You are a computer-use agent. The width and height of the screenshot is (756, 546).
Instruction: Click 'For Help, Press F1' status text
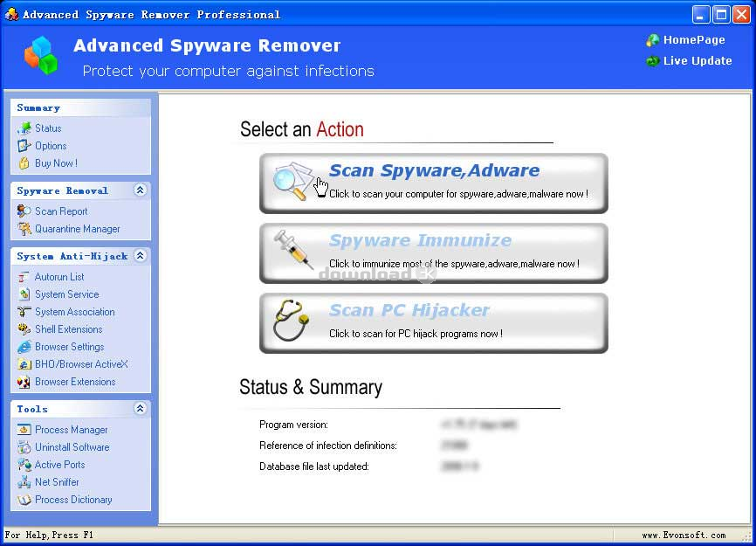[x=49, y=535]
